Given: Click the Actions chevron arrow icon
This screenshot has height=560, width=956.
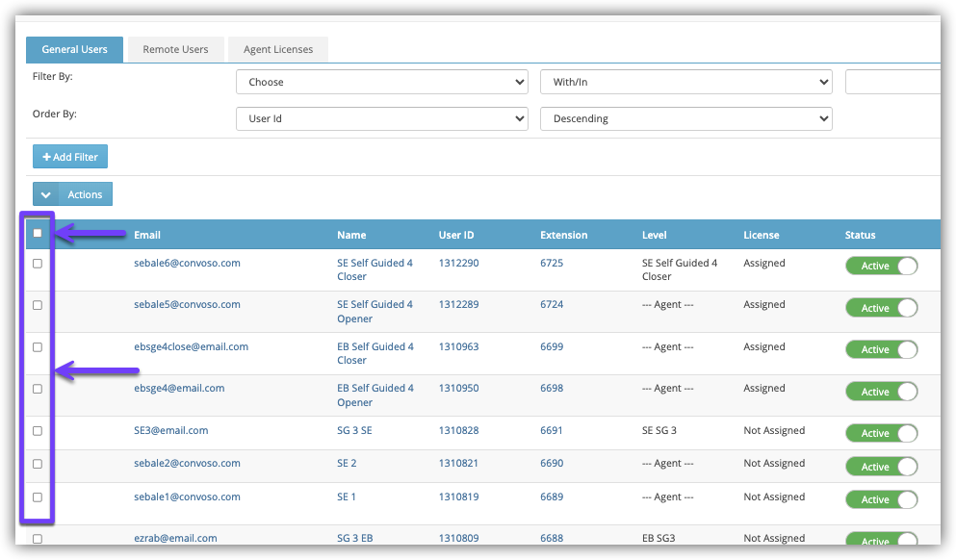Looking at the screenshot, I should click(x=45, y=195).
